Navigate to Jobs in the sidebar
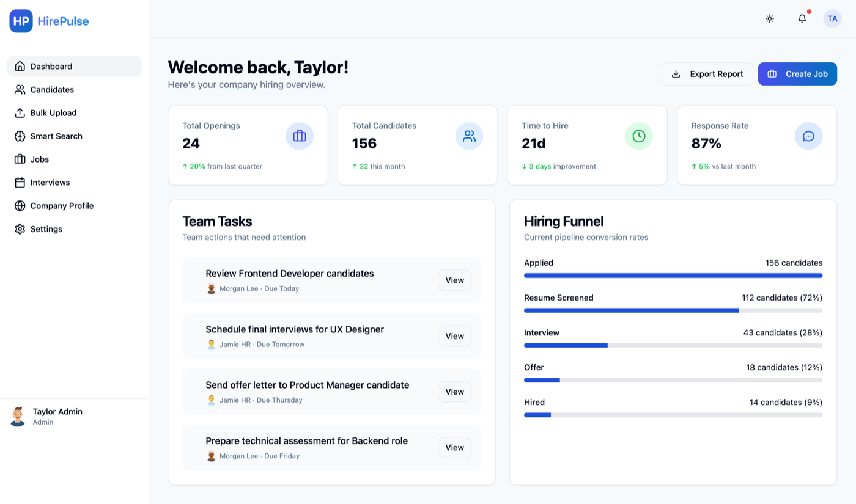 pos(74,159)
